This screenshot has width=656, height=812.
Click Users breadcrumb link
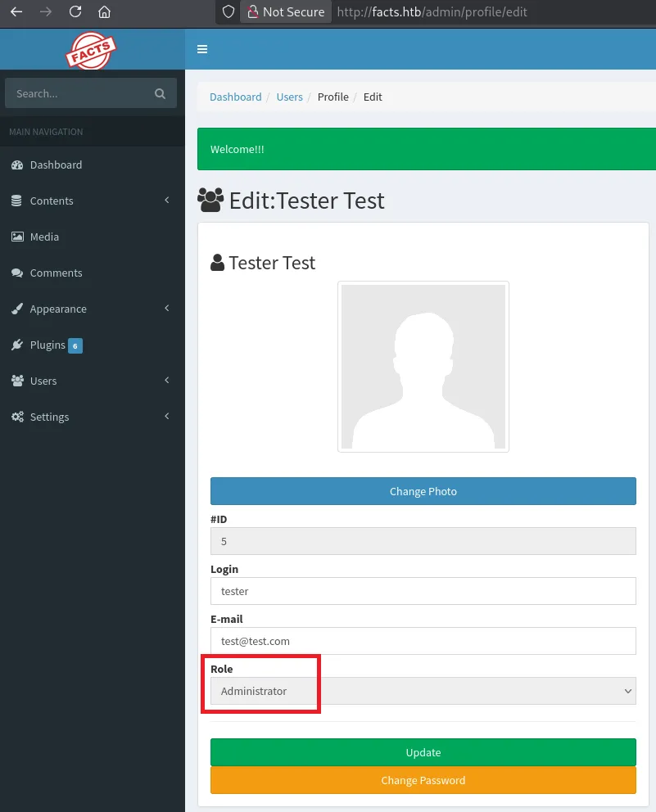[289, 97]
